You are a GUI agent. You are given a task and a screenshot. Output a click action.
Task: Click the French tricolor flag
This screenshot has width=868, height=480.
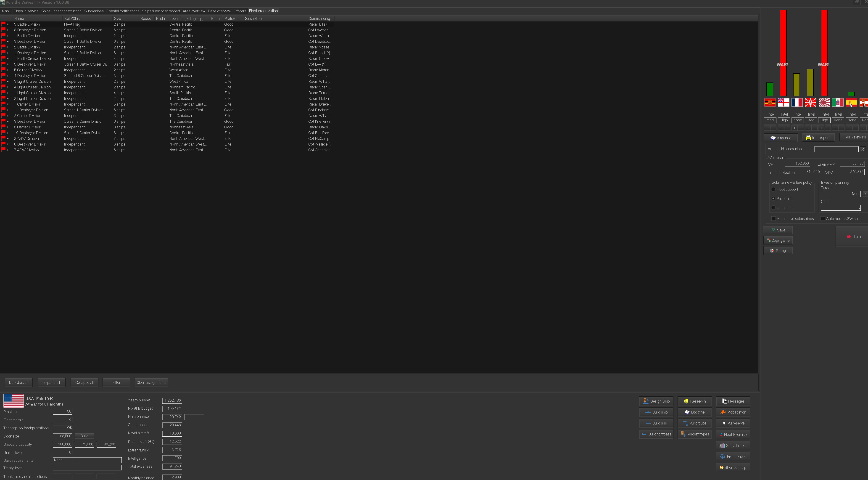pos(797,102)
